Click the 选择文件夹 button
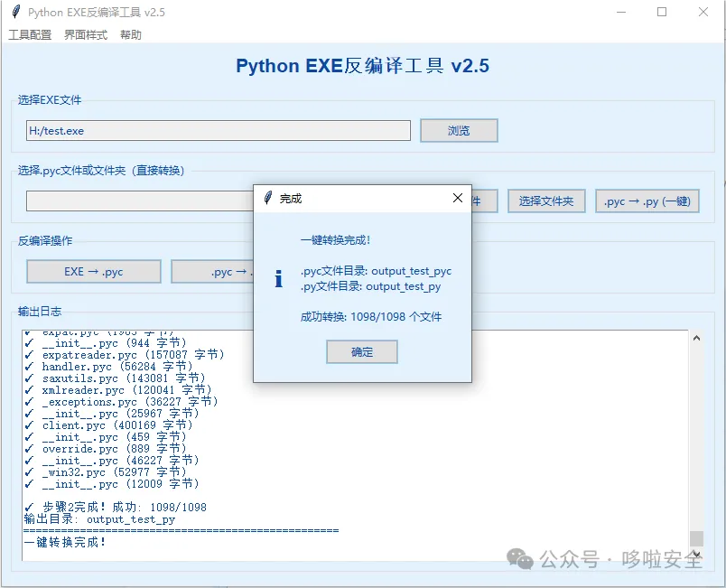Image resolution: width=726 pixels, height=588 pixels. point(546,201)
